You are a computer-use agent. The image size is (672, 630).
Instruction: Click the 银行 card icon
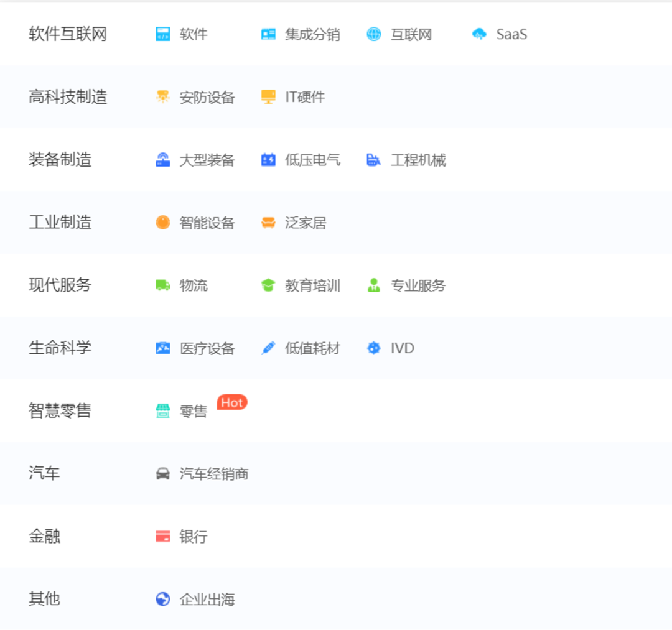(x=163, y=536)
